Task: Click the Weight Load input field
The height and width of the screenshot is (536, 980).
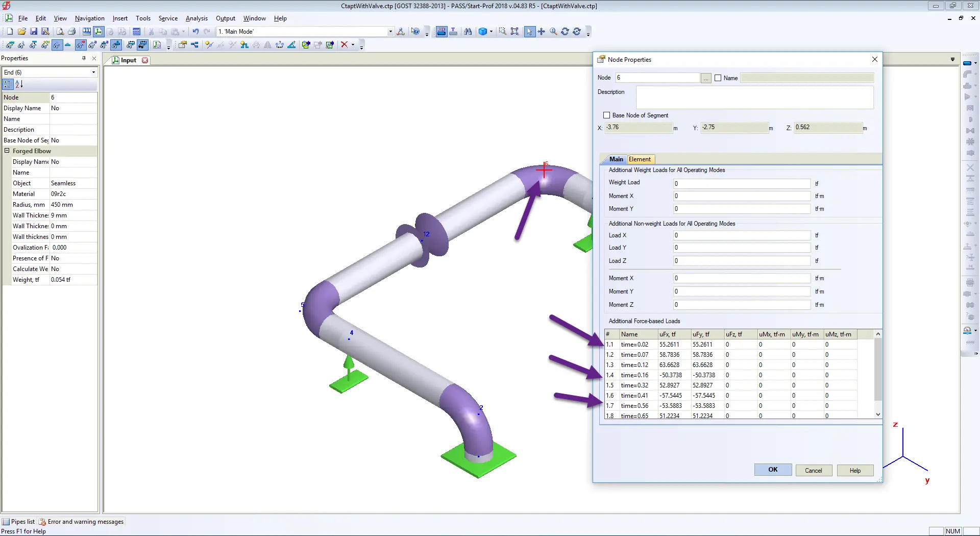Action: [x=741, y=184]
